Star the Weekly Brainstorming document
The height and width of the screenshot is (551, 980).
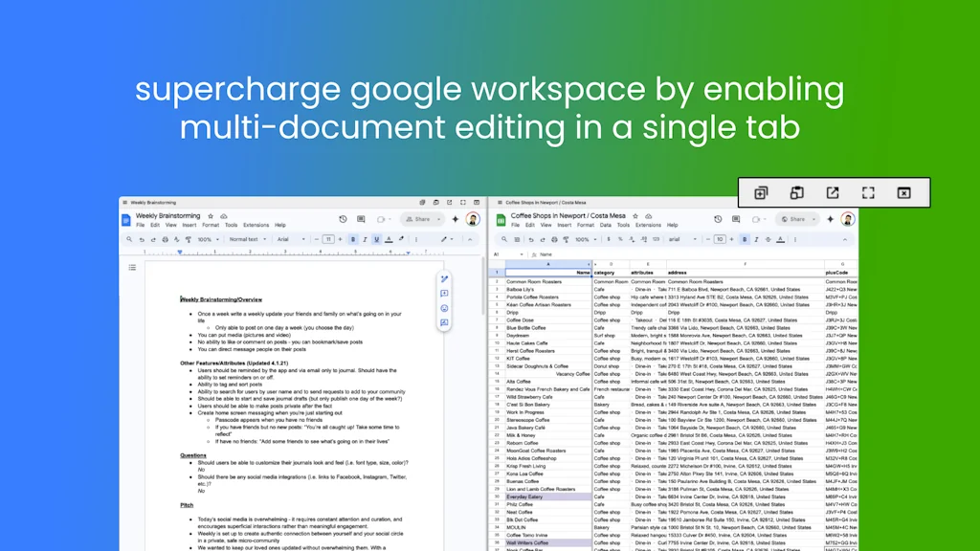(x=209, y=217)
